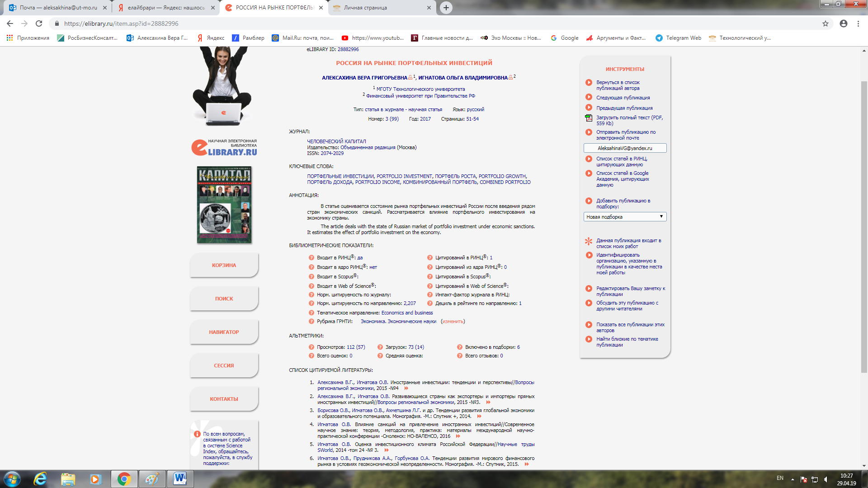Open Windows Explorer from the taskbar
Viewport: 868px width, 488px height.
(68, 479)
